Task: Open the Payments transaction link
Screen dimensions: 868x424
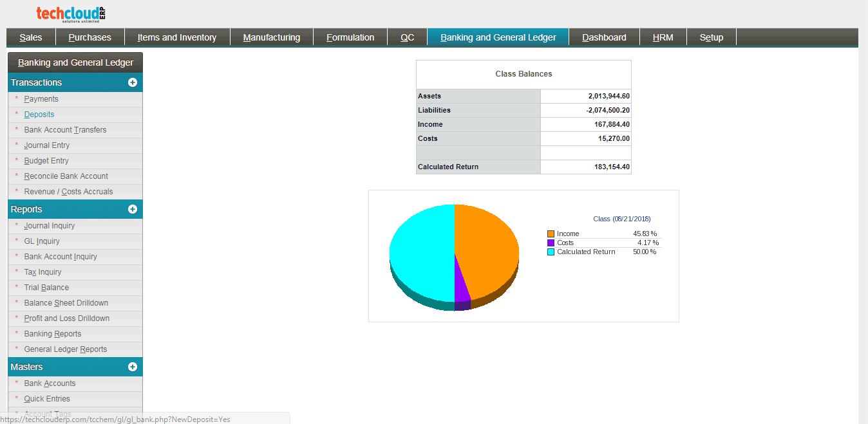Action: point(41,99)
